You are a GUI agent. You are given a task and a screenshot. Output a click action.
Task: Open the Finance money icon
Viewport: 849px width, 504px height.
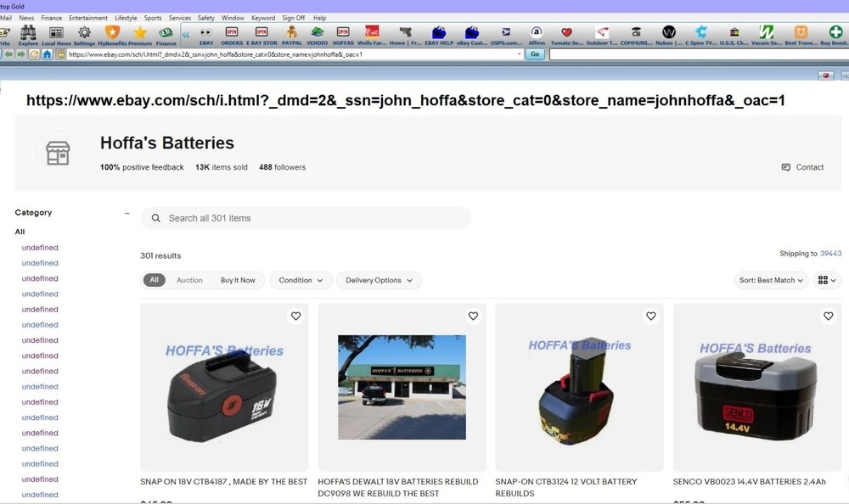click(x=166, y=35)
